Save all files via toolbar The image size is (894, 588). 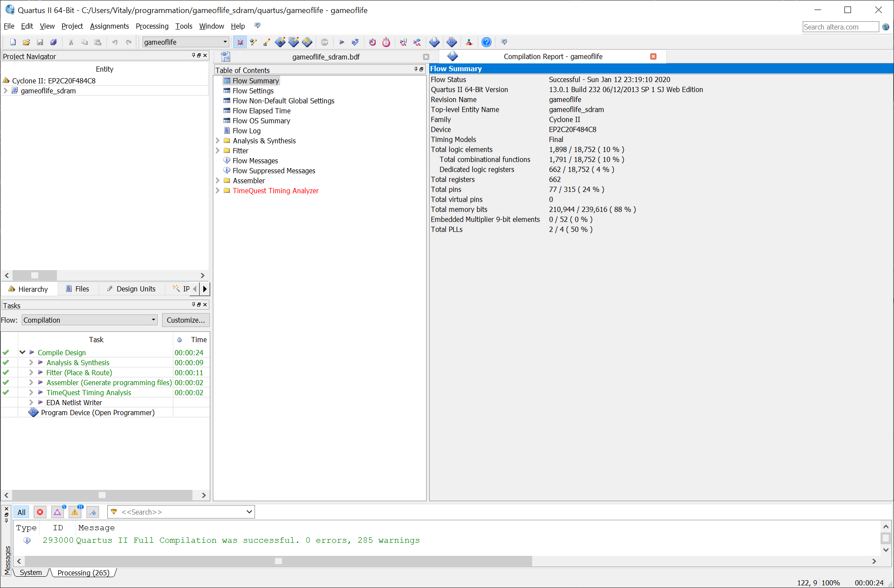[x=53, y=42]
